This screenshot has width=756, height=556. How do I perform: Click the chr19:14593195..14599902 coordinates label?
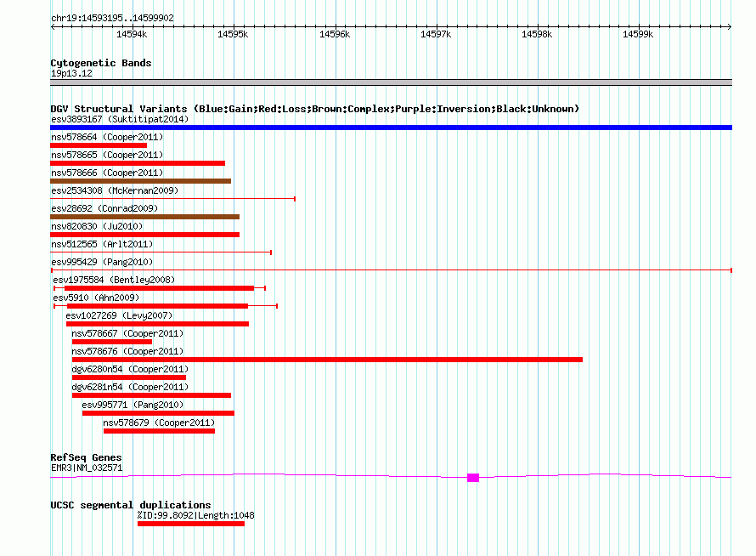(x=112, y=19)
